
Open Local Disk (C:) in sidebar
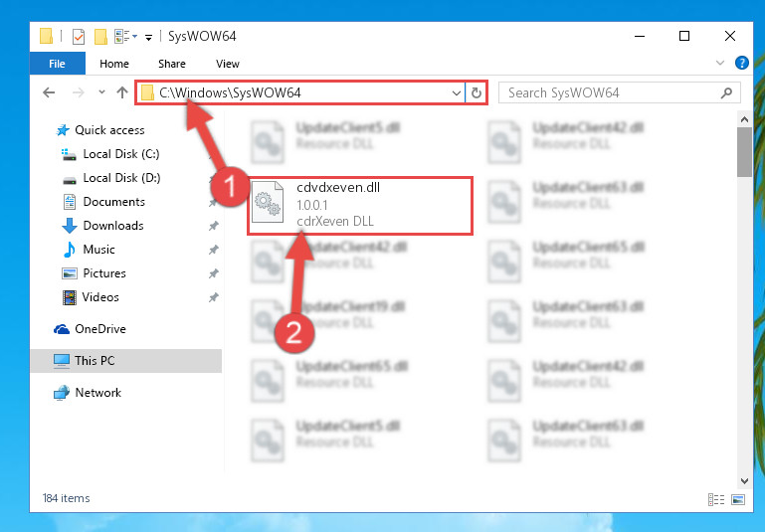point(110,154)
